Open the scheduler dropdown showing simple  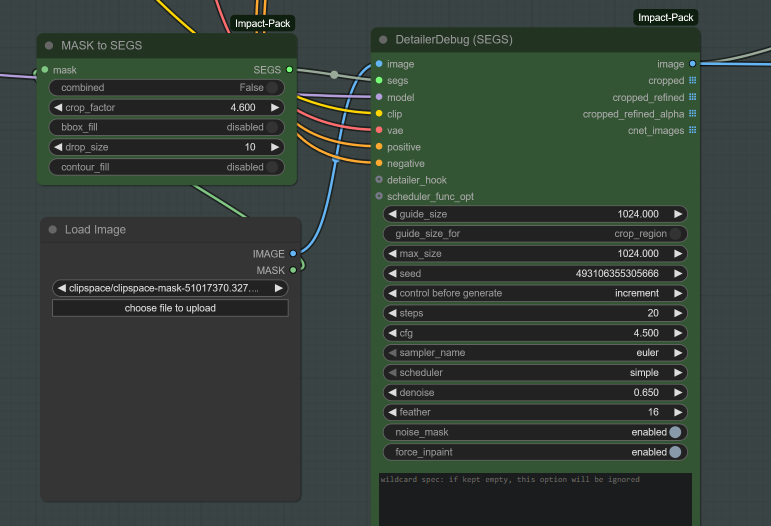point(535,372)
